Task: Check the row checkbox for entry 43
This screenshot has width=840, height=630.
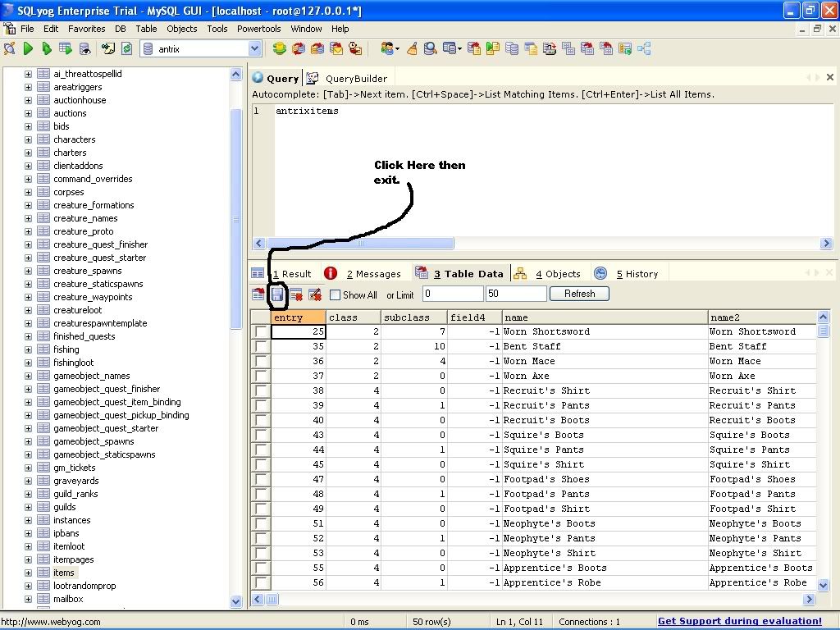Action: pos(261,435)
